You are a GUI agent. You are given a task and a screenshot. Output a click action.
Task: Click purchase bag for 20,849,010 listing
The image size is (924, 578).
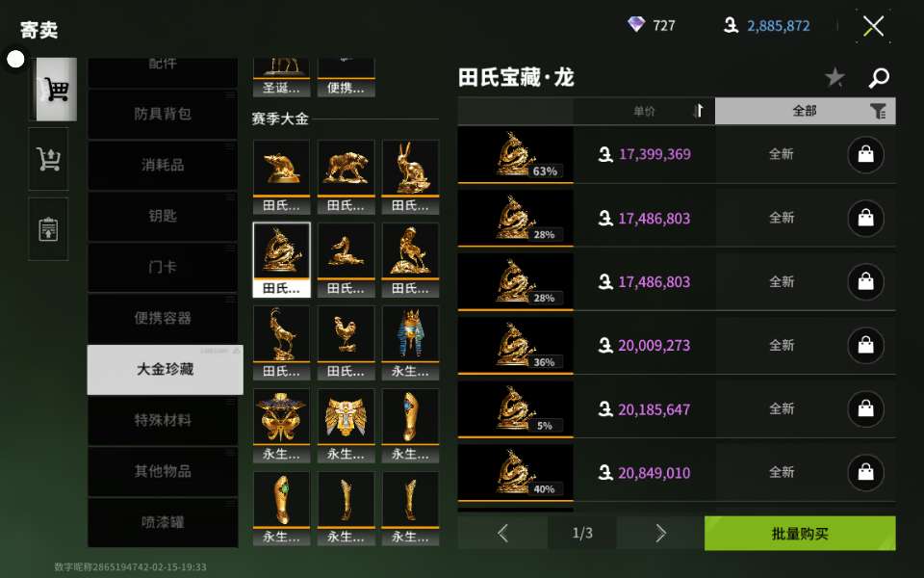tap(865, 472)
